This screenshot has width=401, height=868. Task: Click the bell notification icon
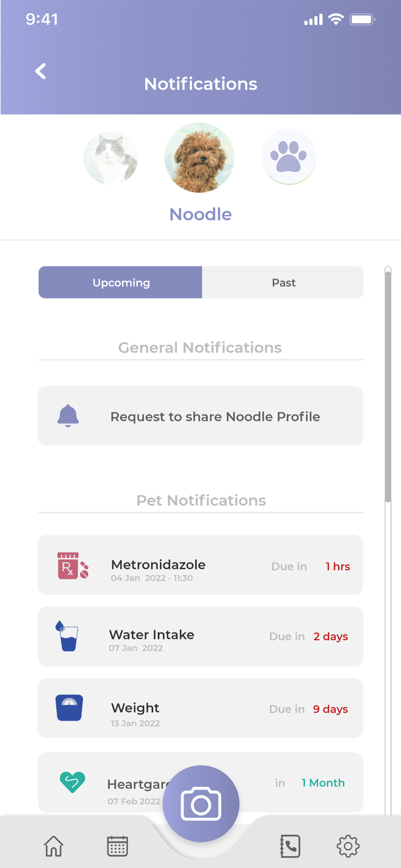pos(68,415)
